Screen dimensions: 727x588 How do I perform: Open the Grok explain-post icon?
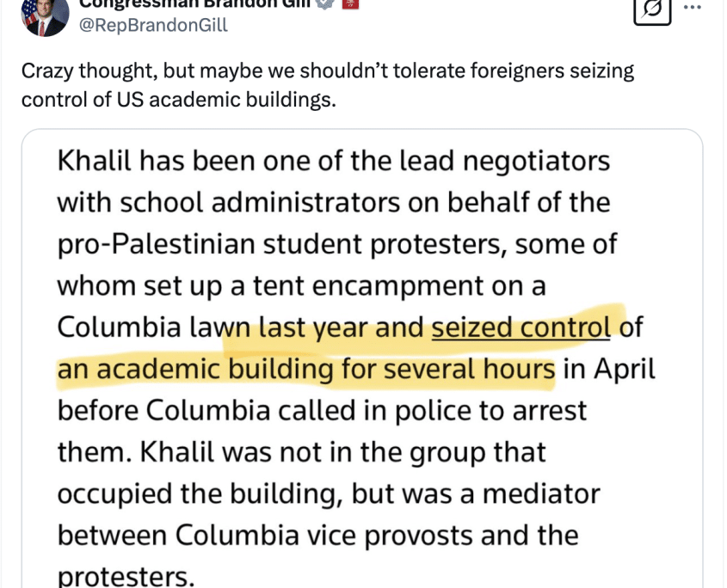652,9
